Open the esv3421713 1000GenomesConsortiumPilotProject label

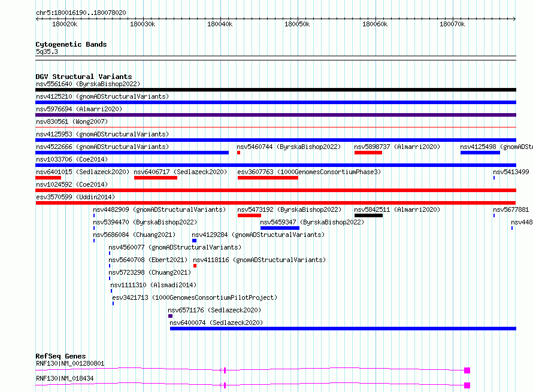click(195, 297)
